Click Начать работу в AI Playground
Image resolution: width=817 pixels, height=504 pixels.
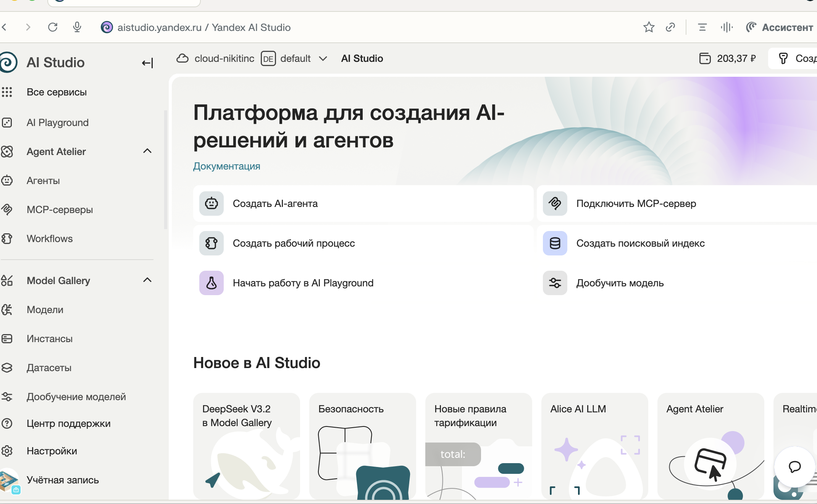coord(363,283)
